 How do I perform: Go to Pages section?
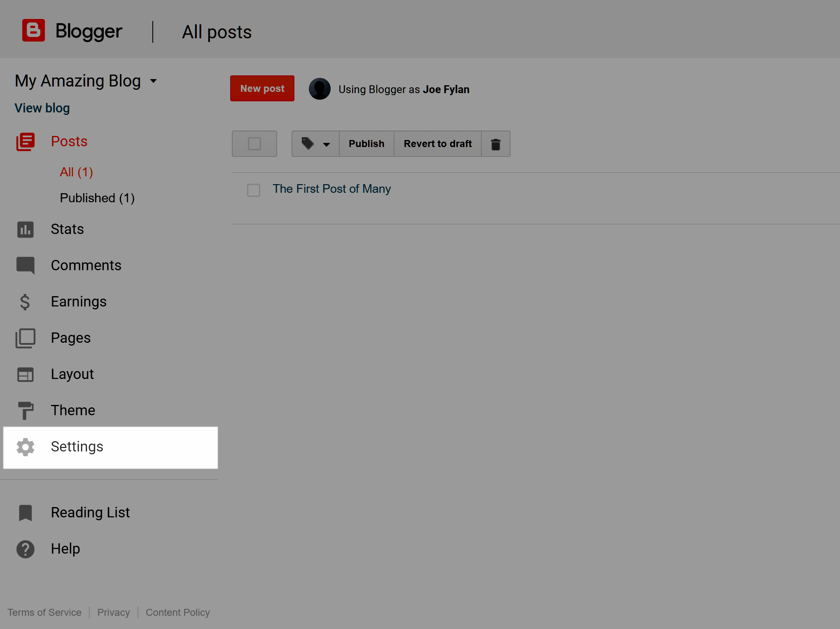point(71,338)
